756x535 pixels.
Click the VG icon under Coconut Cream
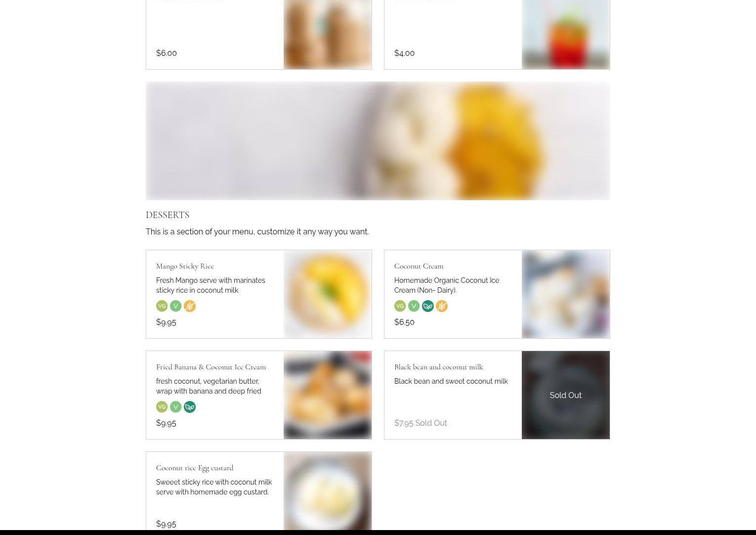tap(400, 306)
